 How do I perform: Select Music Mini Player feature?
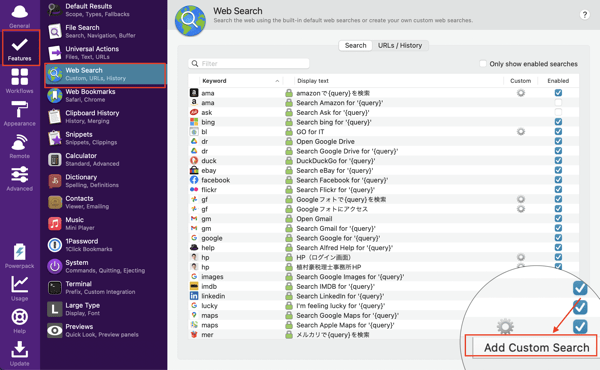(x=105, y=223)
